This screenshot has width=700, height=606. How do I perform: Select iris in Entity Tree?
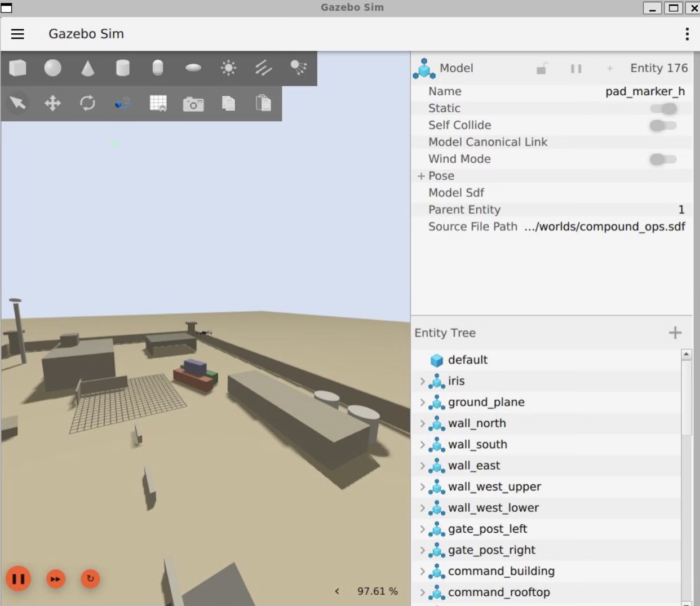click(547, 381)
